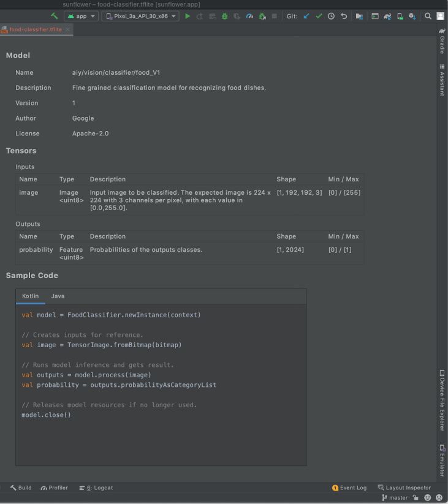The width and height of the screenshot is (448, 504).
Task: Open the Gradle sidebar panel
Action: pyautogui.click(x=441, y=40)
